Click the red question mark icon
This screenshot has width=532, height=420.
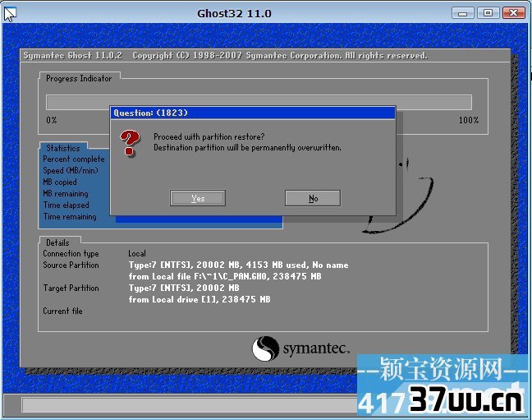point(129,143)
